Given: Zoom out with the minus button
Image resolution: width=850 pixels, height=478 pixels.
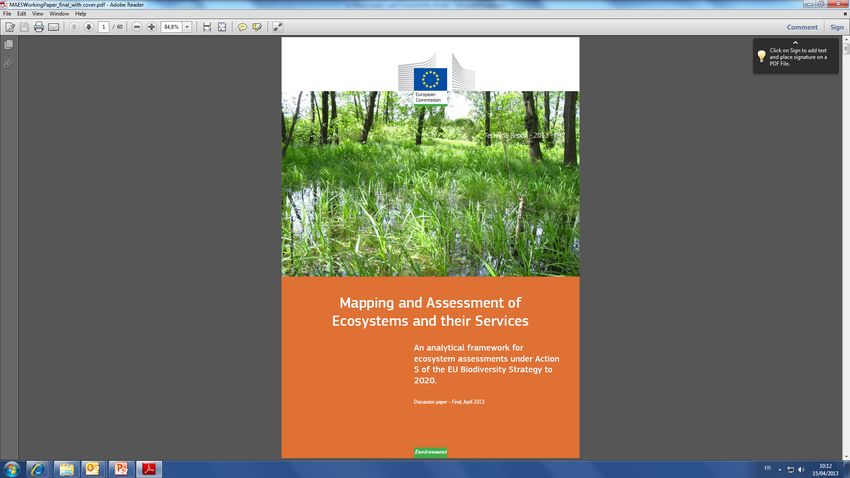Looking at the screenshot, I should 137,27.
